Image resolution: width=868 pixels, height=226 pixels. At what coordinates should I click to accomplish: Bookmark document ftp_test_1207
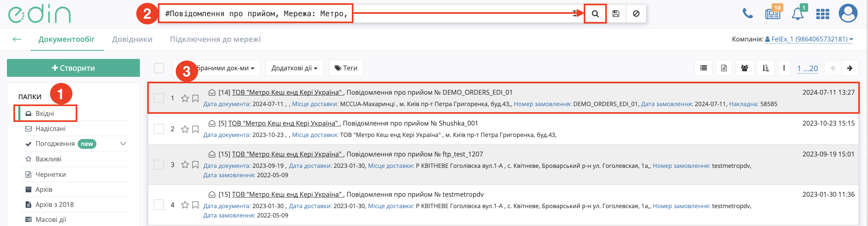[195, 164]
